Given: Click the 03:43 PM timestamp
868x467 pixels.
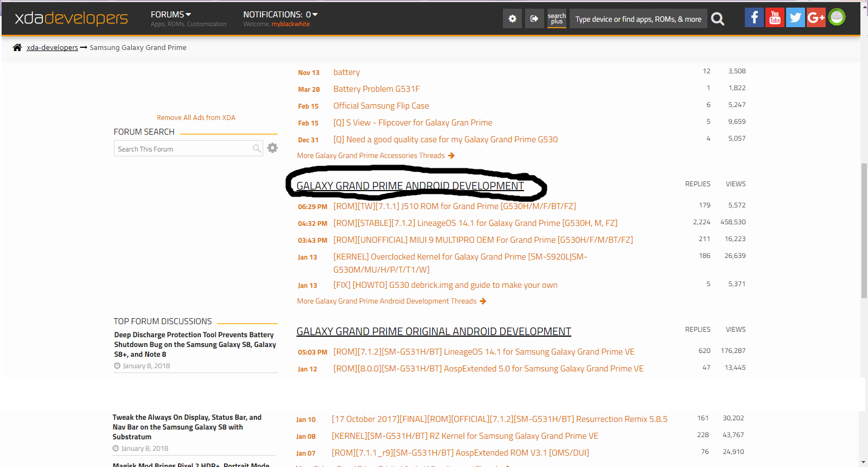Looking at the screenshot, I should click(312, 241).
